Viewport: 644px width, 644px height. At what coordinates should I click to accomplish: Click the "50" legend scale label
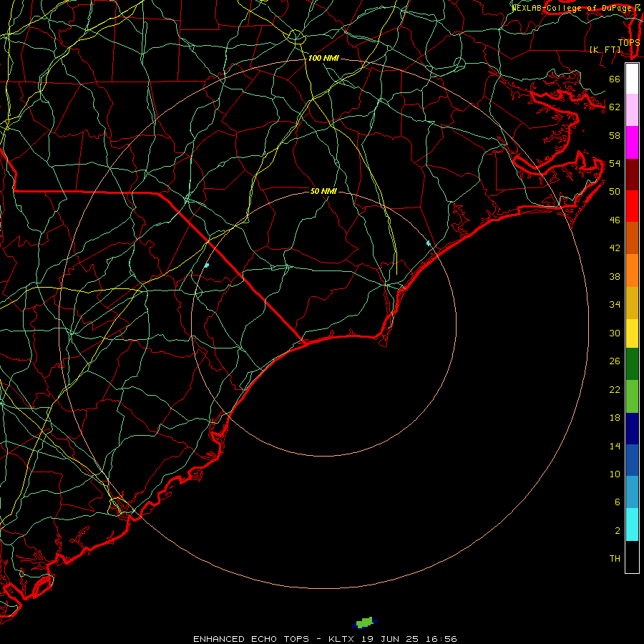[615, 191]
